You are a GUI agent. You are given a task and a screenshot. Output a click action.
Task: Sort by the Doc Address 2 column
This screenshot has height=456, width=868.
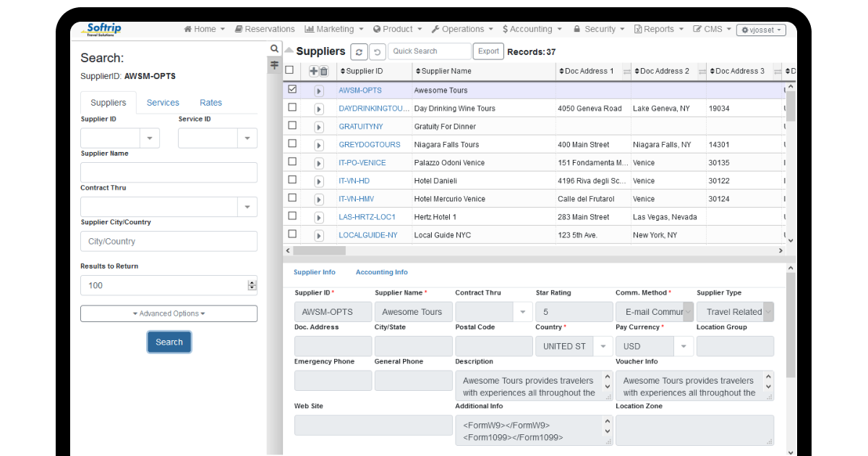(x=662, y=71)
